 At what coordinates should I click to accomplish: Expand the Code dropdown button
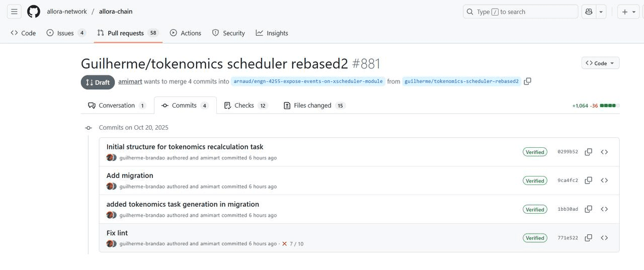click(x=600, y=63)
